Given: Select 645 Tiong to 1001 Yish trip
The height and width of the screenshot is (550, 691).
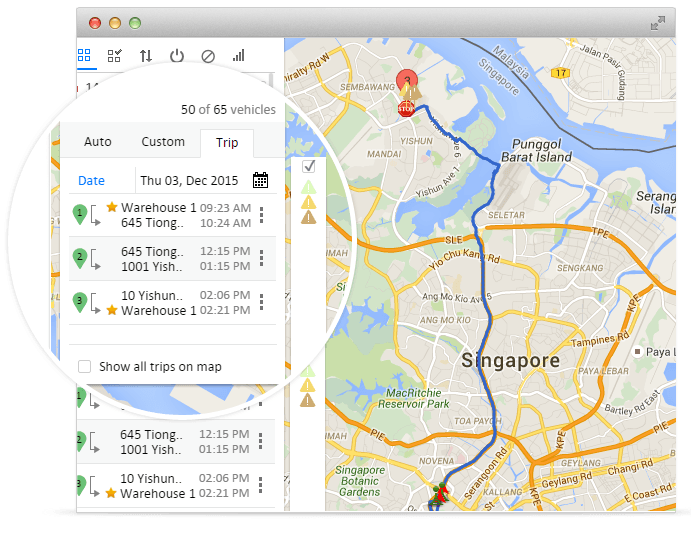Looking at the screenshot, I should [172, 259].
